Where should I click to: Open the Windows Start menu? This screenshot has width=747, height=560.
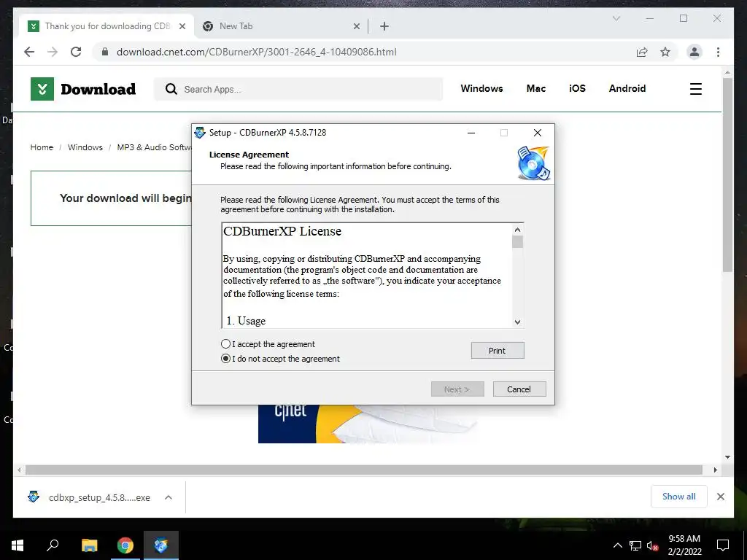pyautogui.click(x=18, y=545)
